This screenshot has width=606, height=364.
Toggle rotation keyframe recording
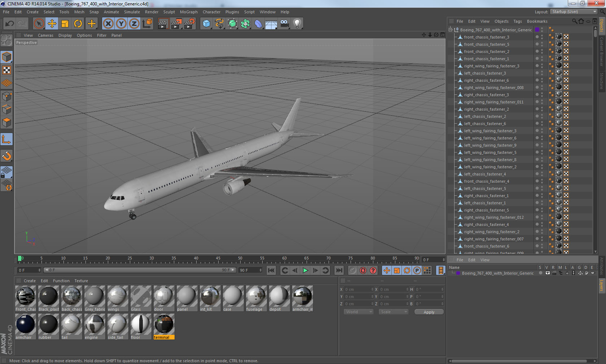coord(407,270)
